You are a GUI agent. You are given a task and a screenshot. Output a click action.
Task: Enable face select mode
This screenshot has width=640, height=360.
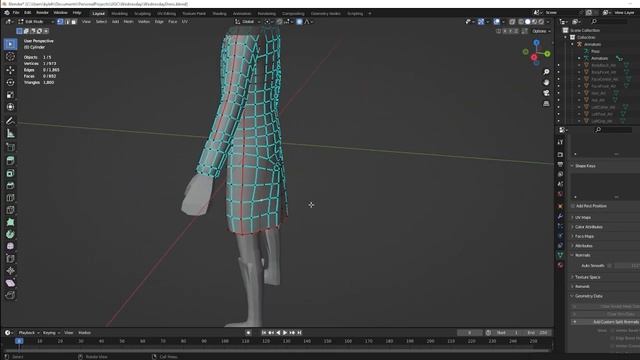tap(74, 22)
